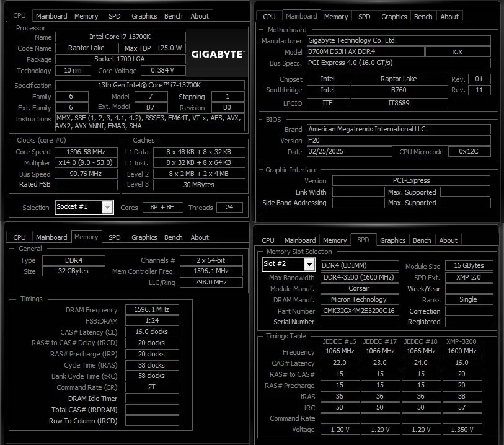The height and width of the screenshot is (445, 504).
Task: Open Mainboard tab in Memory window
Action: click(x=51, y=237)
